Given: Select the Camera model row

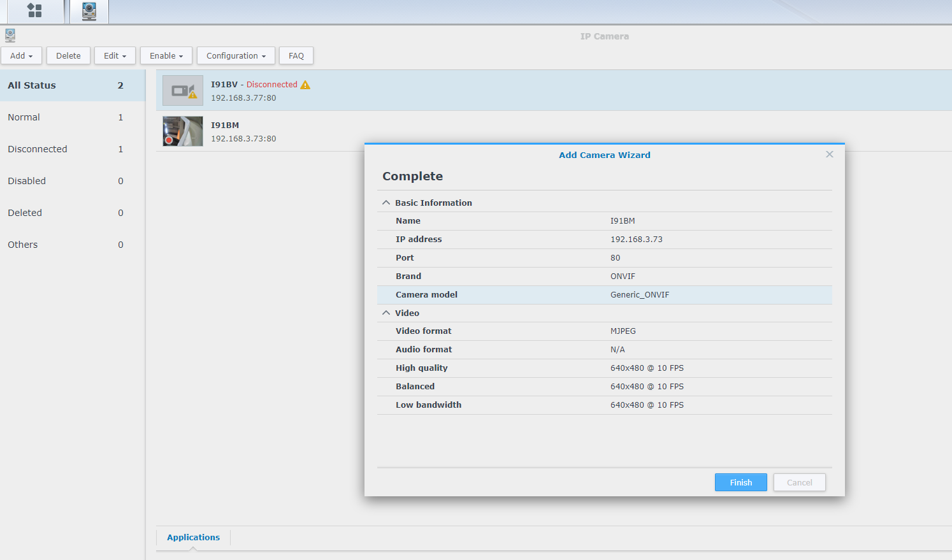Looking at the screenshot, I should 604,294.
